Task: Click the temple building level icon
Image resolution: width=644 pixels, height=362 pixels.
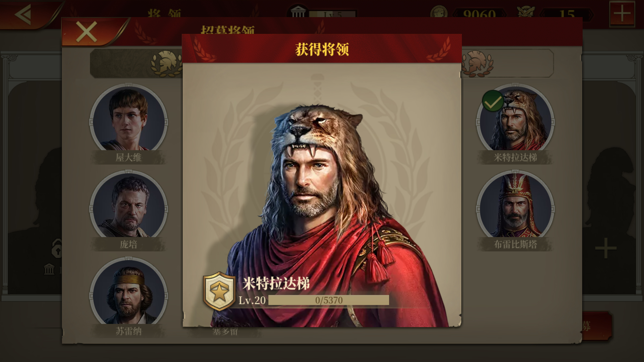Action: pyautogui.click(x=298, y=13)
